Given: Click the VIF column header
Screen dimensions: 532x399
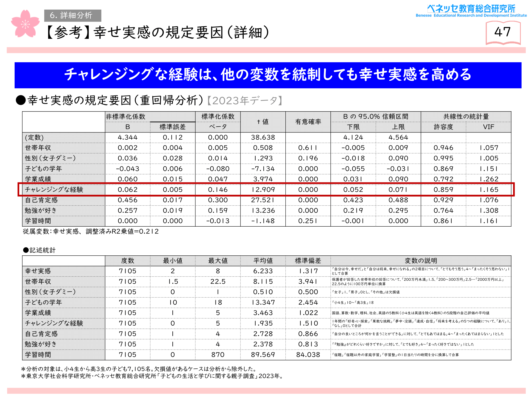Looking at the screenshot, I should pyautogui.click(x=488, y=127).
